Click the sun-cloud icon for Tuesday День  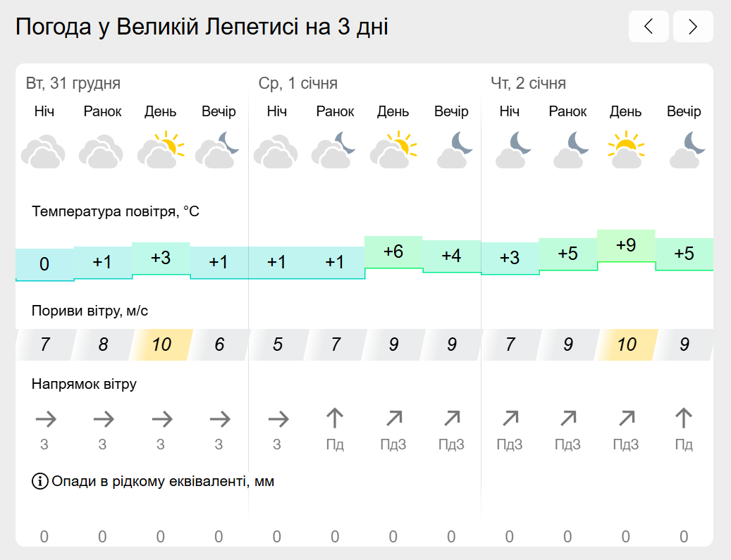pyautogui.click(x=161, y=149)
